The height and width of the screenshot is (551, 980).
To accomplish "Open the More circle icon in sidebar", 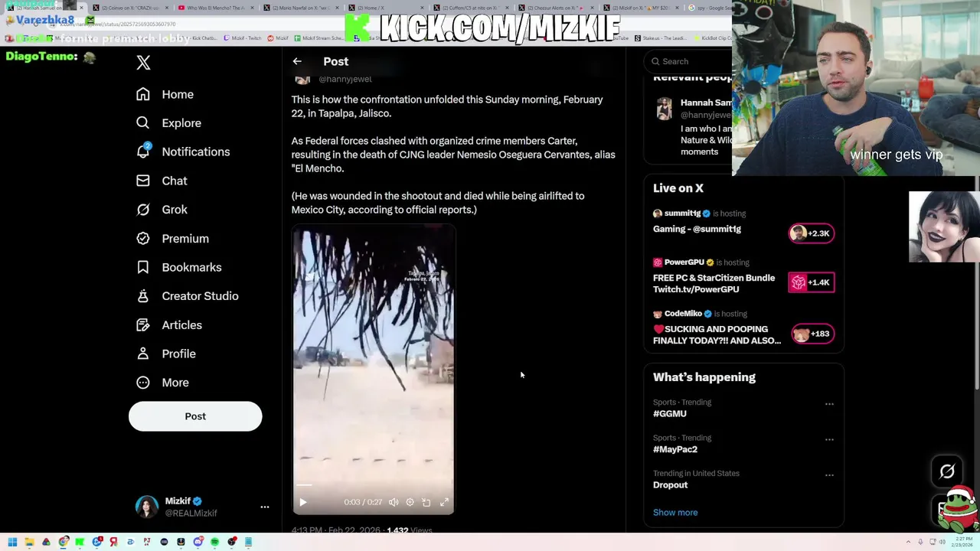I will (x=143, y=383).
